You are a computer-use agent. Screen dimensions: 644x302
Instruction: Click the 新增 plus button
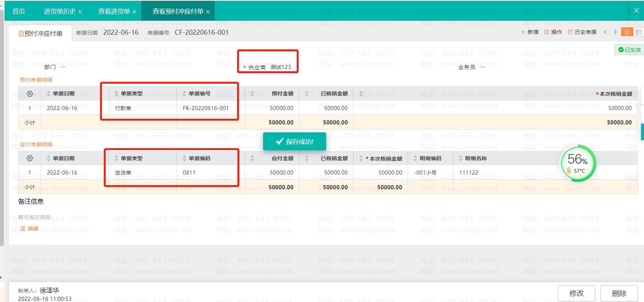(x=530, y=32)
